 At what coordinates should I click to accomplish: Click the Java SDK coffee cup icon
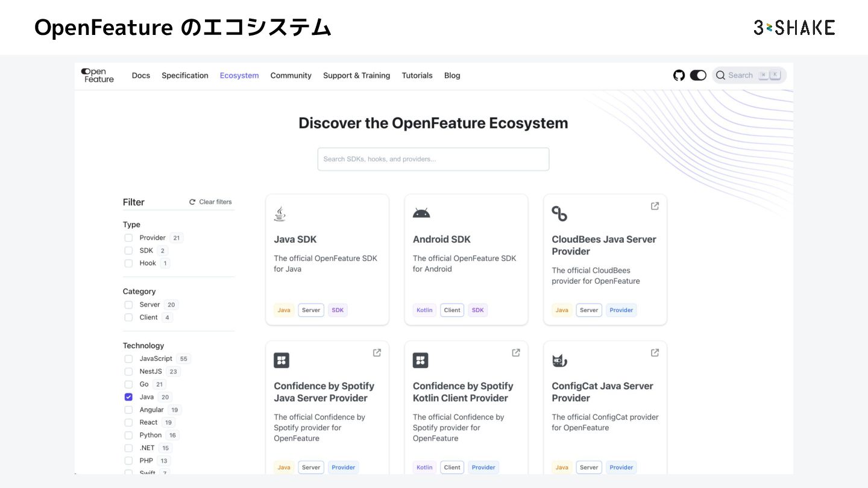(x=280, y=213)
